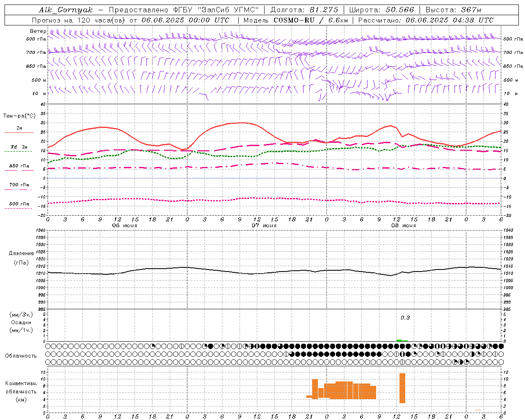Click the Осадки precipitation label
Image resolution: width=525 pixels, height=420 pixels.
pyautogui.click(x=21, y=322)
